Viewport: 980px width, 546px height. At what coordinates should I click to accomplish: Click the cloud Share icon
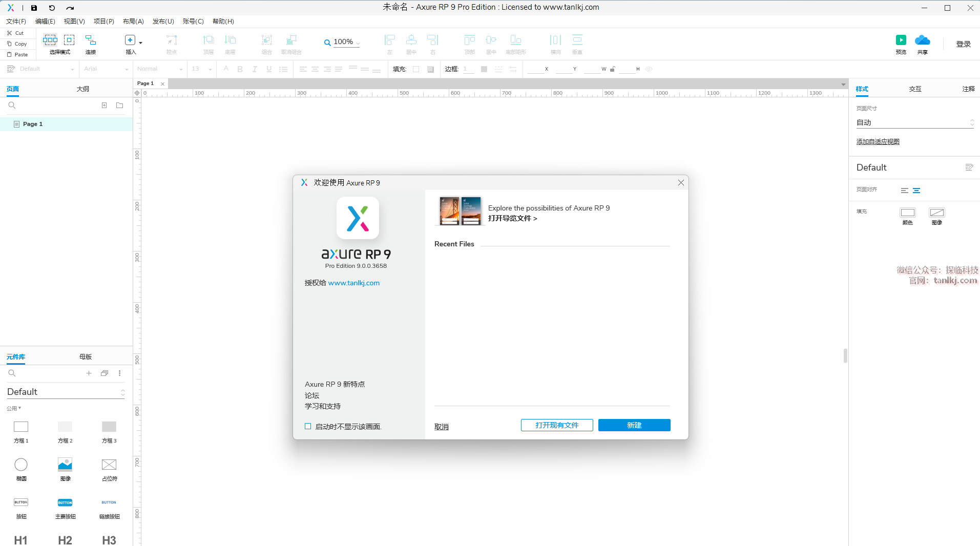coord(922,40)
